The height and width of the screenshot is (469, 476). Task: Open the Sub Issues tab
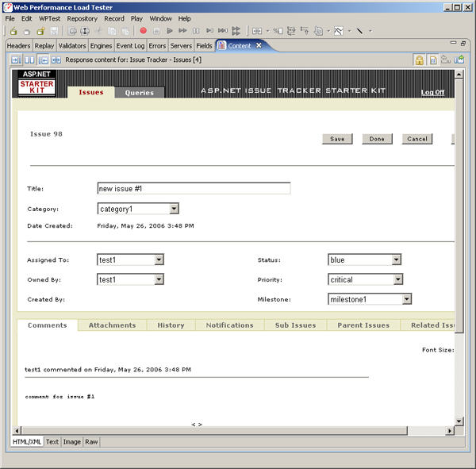click(295, 325)
